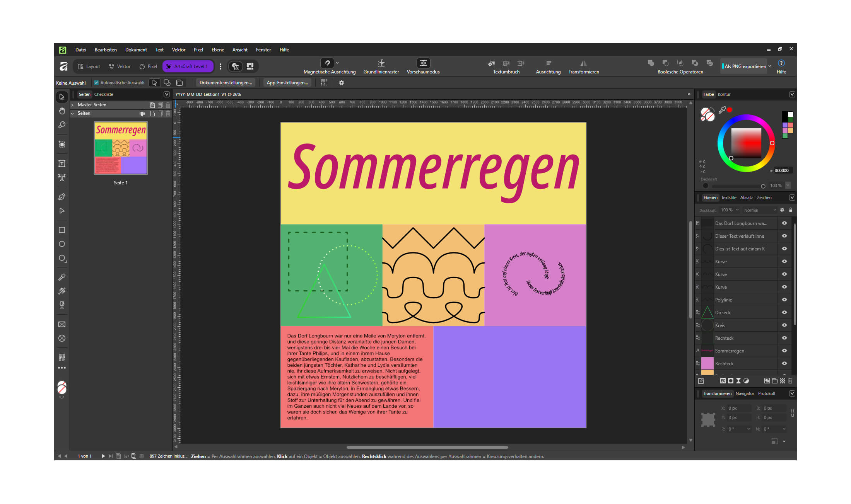851x504 pixels.
Task: Select the Hand pan tool
Action: pyautogui.click(x=62, y=111)
